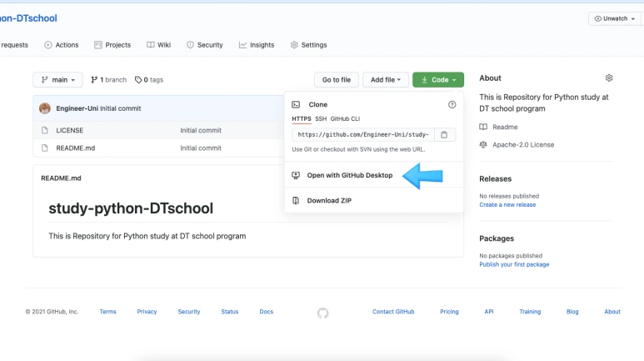This screenshot has height=361, width=644.
Task: Click the LICENSE file icon
Action: tap(45, 130)
